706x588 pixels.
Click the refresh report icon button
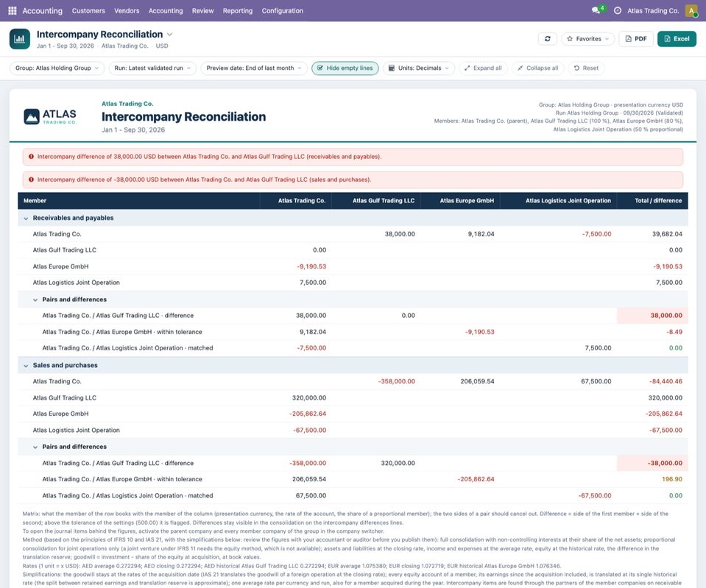(x=548, y=39)
